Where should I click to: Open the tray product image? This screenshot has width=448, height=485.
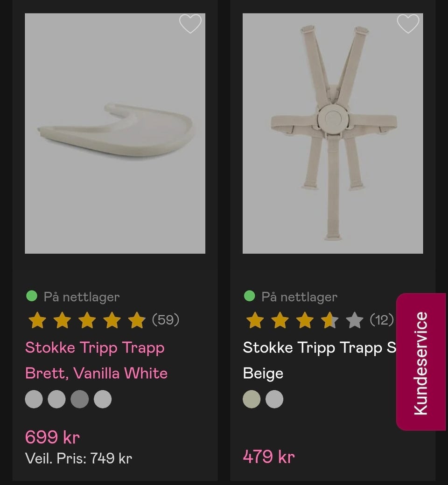point(115,133)
